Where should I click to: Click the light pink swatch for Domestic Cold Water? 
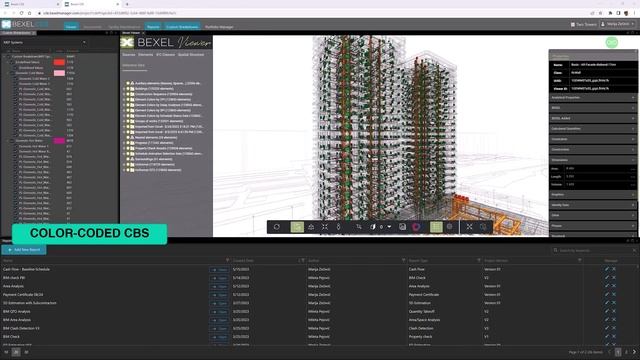tap(59, 73)
